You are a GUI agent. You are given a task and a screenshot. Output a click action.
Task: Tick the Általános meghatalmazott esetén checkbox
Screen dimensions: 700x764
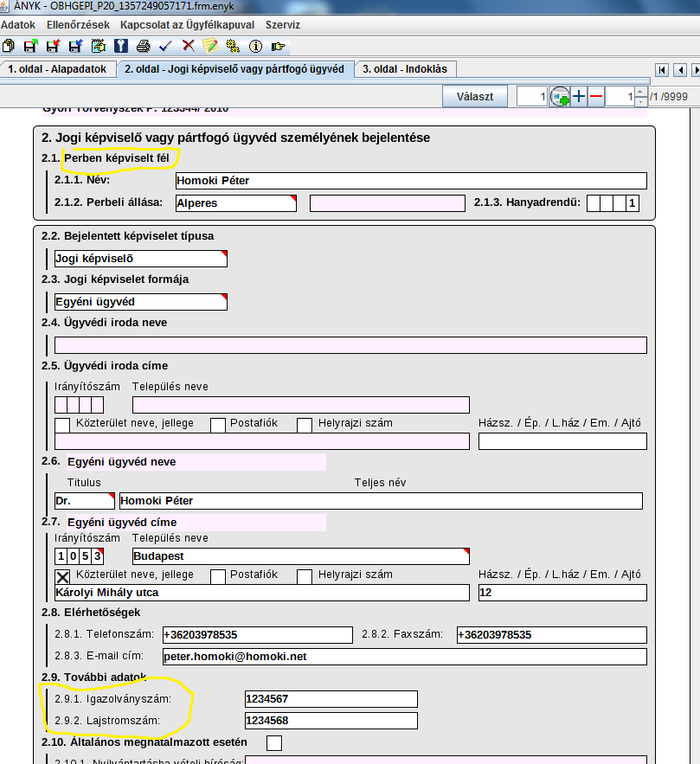[x=274, y=743]
